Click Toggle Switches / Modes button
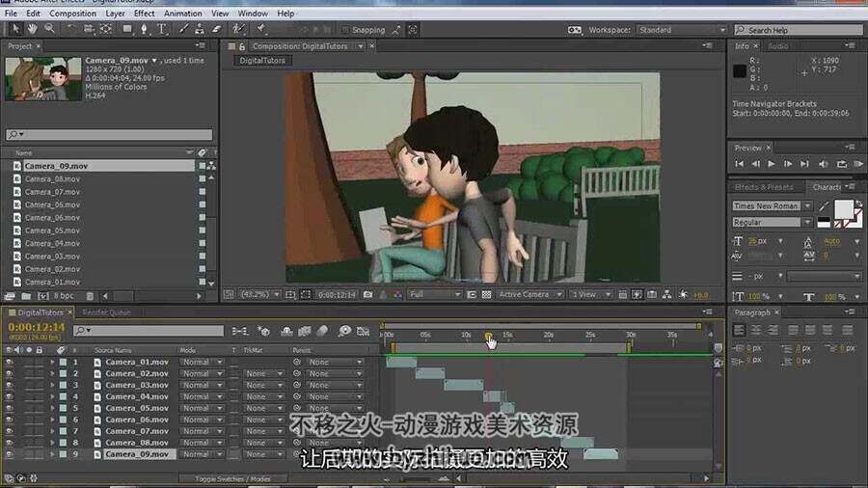The width and height of the screenshot is (868, 488). [232, 478]
